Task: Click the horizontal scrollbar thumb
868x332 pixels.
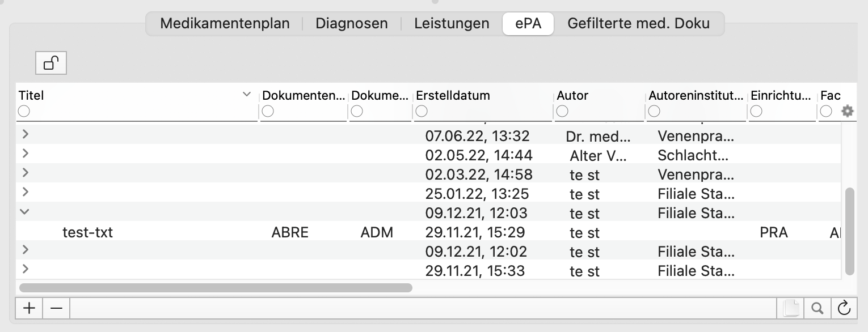Action: click(216, 288)
